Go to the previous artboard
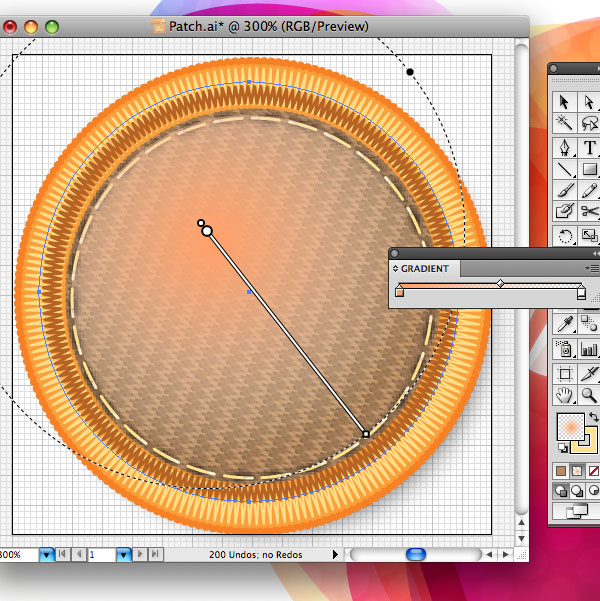The image size is (600, 601). [x=79, y=554]
